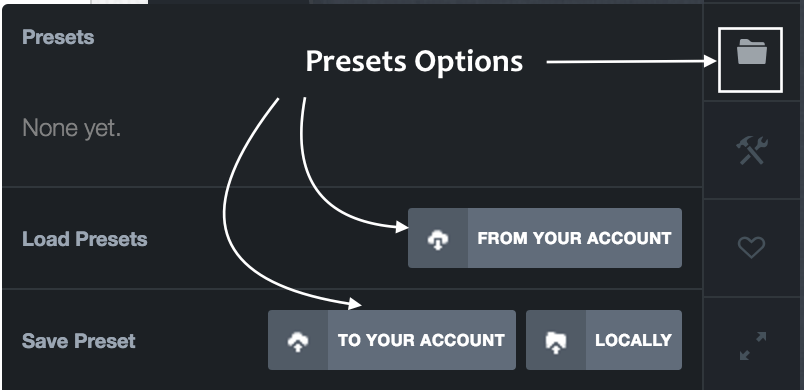Click the Save Preset label
This screenshot has width=804, height=390.
[x=78, y=341]
